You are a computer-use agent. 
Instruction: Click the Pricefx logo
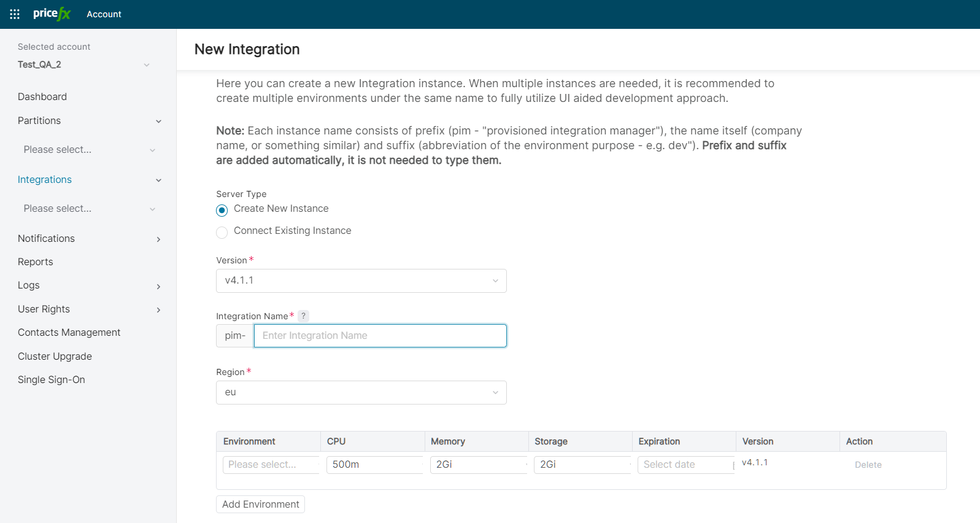click(52, 14)
